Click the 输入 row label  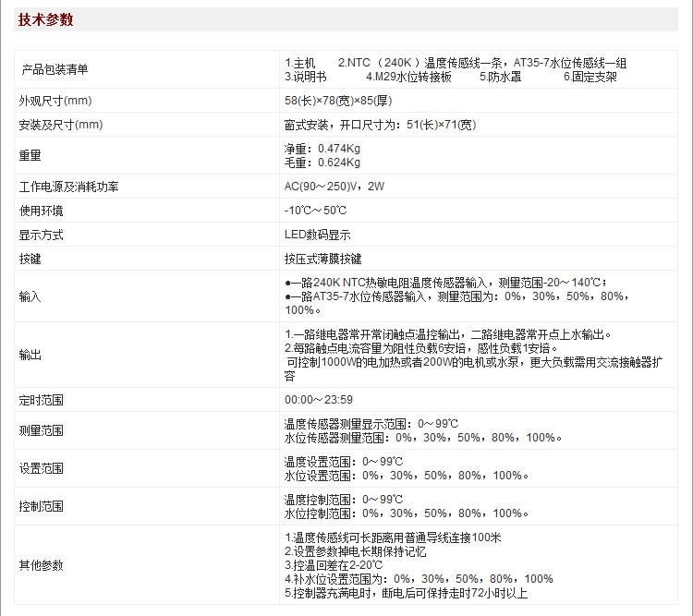[x=30, y=296]
